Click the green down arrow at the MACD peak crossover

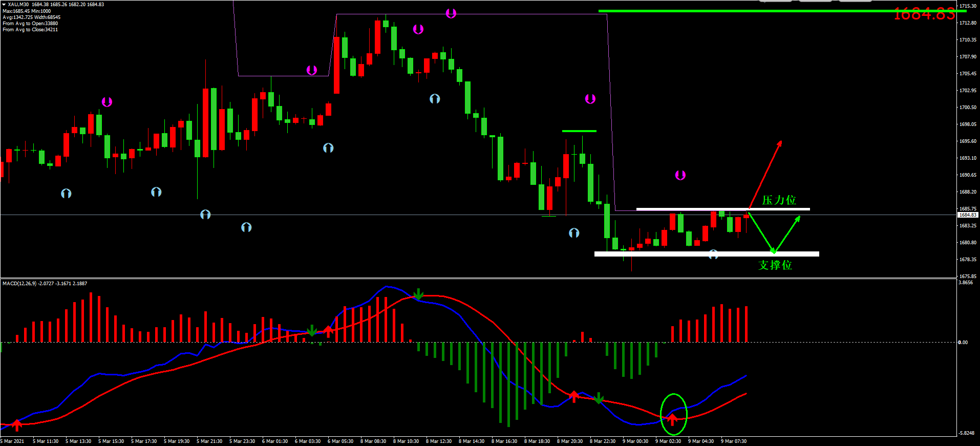418,294
